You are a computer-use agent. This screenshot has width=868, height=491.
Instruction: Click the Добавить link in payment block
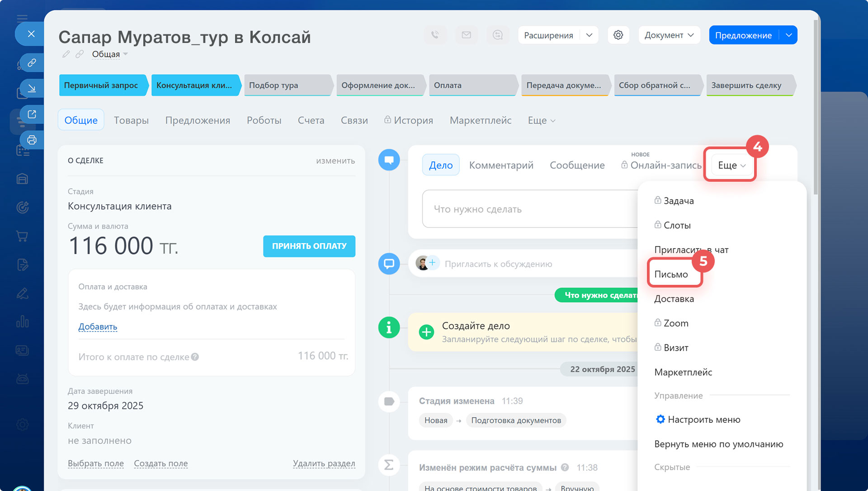coord(98,326)
